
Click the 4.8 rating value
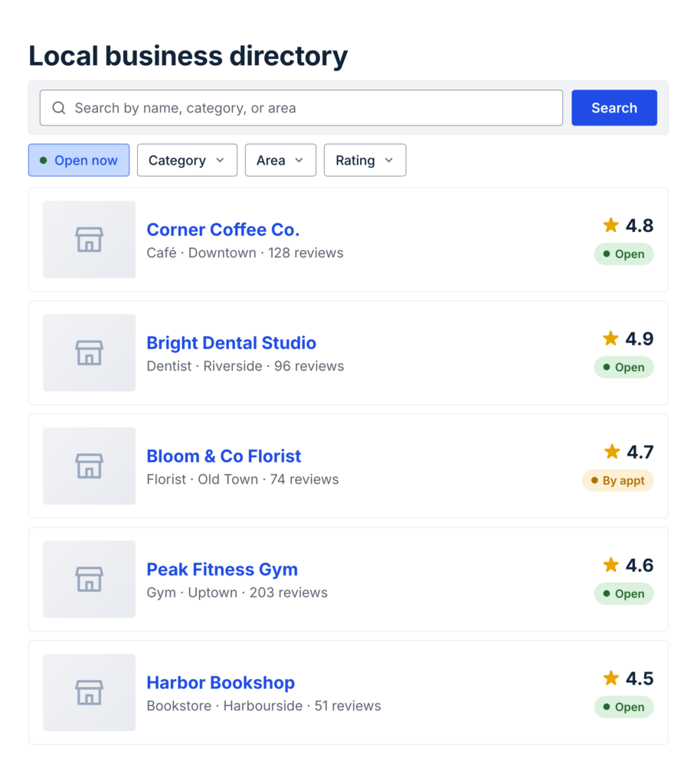click(640, 226)
